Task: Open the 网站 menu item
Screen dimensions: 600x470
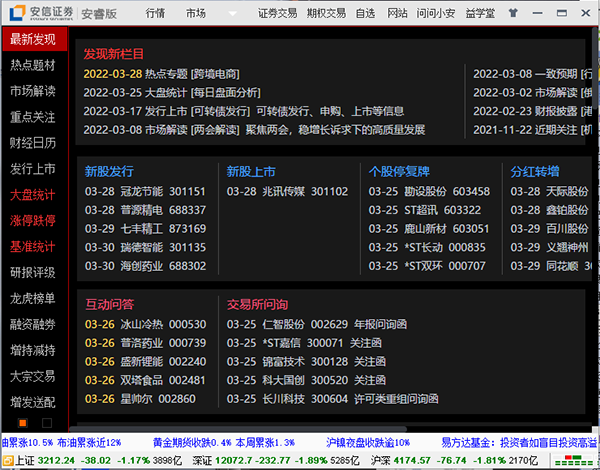Action: click(397, 13)
